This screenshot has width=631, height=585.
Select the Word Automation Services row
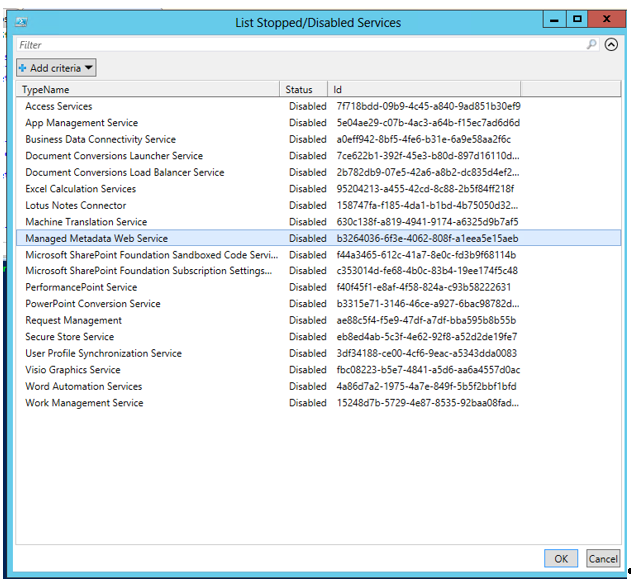318,386
